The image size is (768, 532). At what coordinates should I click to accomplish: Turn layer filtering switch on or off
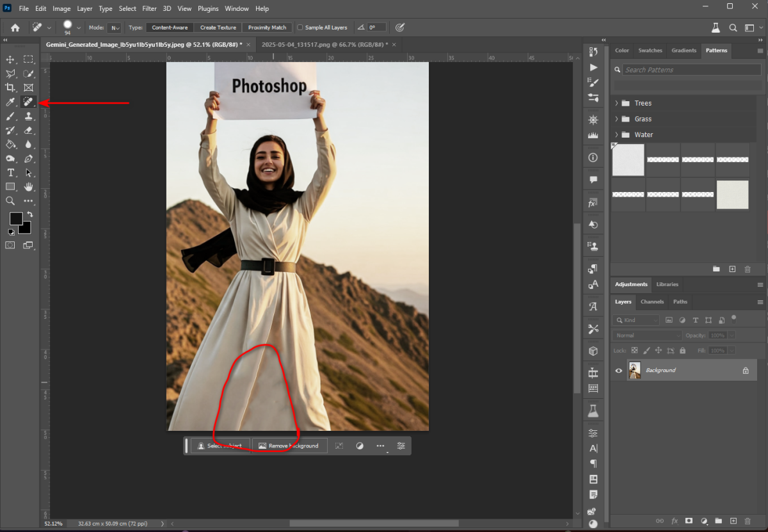pyautogui.click(x=734, y=318)
